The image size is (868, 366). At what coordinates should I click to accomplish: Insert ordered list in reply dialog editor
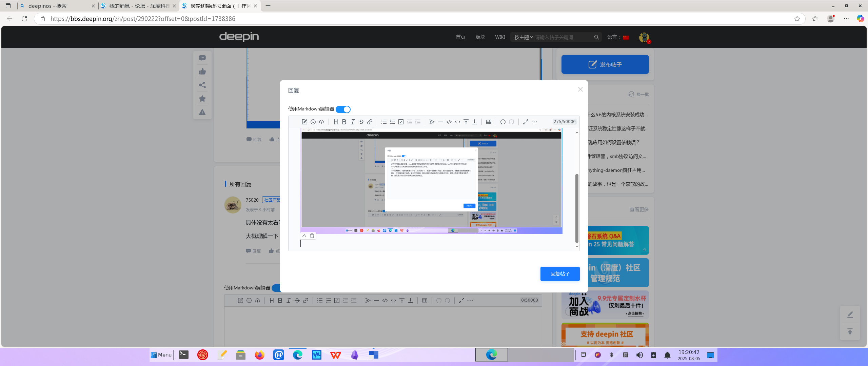(392, 122)
